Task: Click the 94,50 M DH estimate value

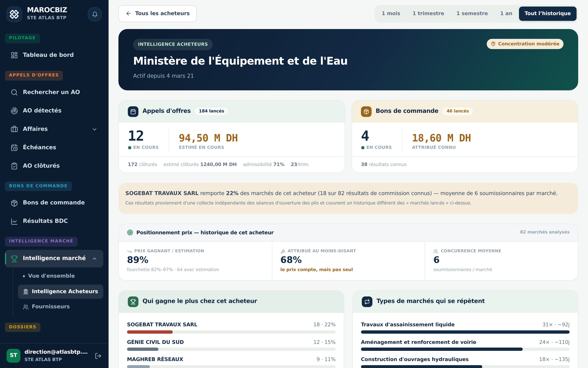Action: 208,138
